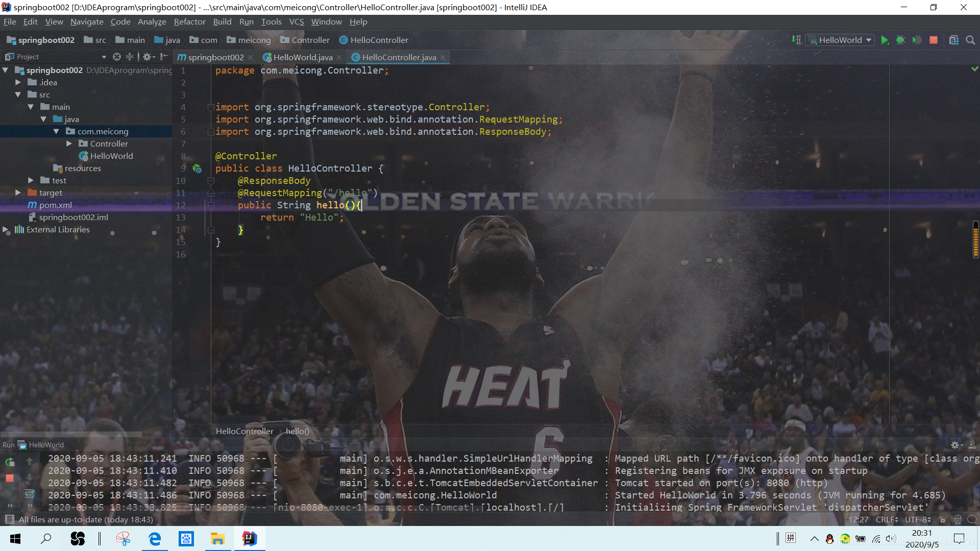This screenshot has width=980, height=551.
Task: Open the Refactor menu
Action: pyautogui.click(x=189, y=21)
